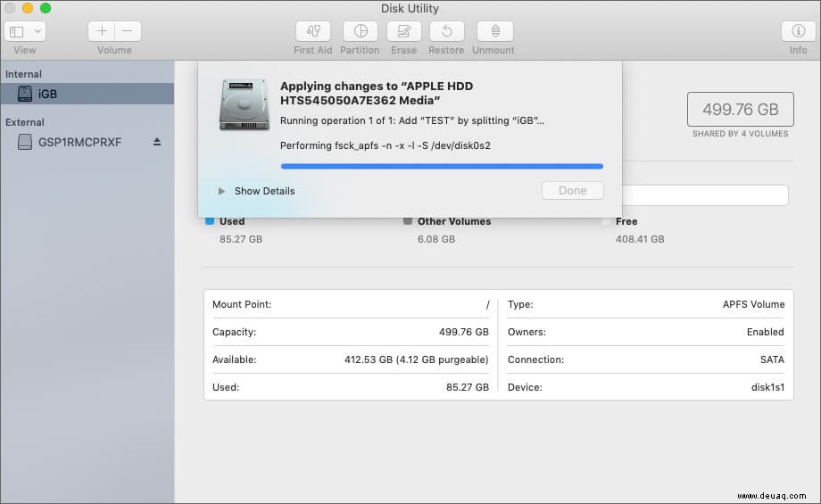Image resolution: width=821 pixels, height=504 pixels.
Task: Click the operation progress bar
Action: tap(442, 167)
